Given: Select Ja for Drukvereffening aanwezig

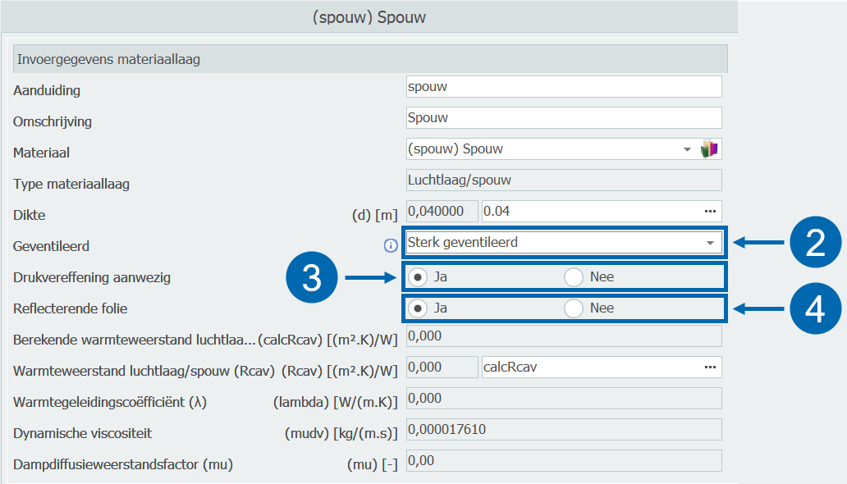Looking at the screenshot, I should pyautogui.click(x=417, y=277).
